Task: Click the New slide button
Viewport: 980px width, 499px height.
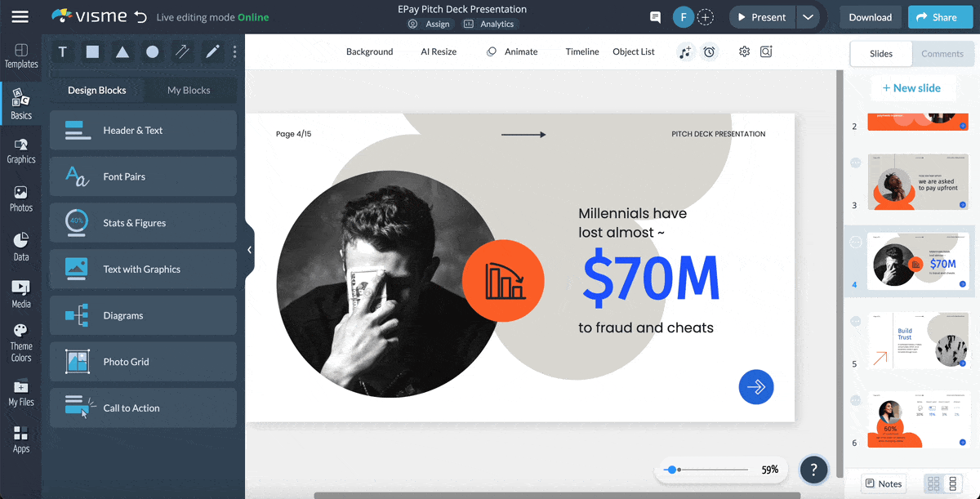Action: point(913,87)
